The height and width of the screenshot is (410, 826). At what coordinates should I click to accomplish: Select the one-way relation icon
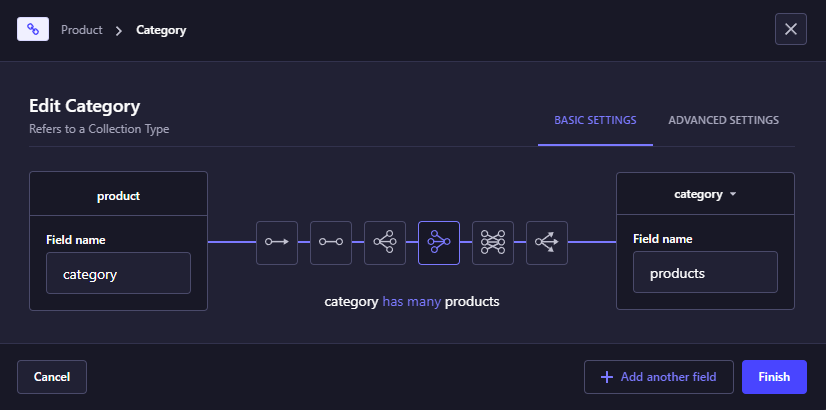pos(277,242)
